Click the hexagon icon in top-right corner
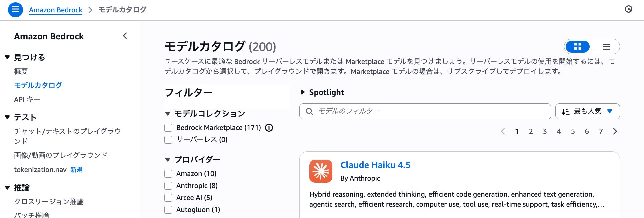 [x=628, y=9]
